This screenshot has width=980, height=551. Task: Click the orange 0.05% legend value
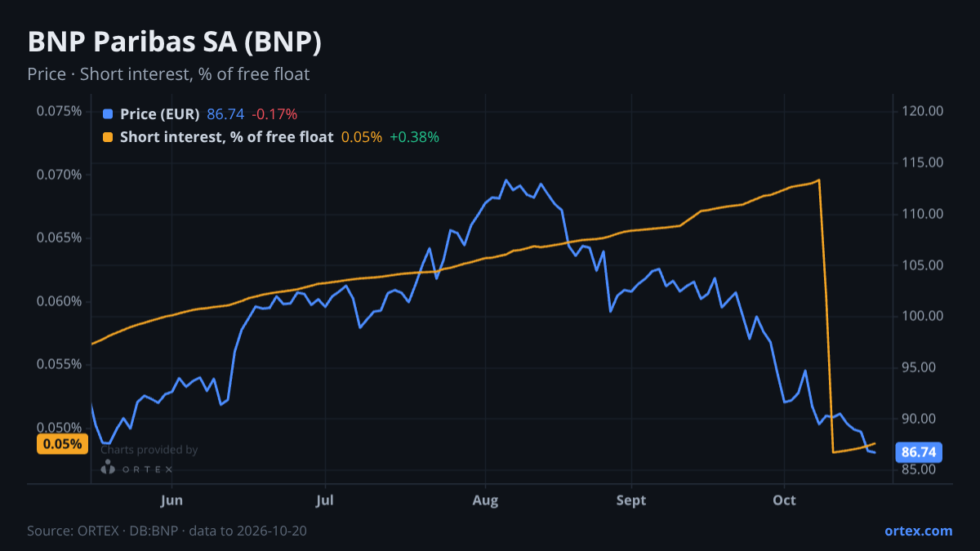(x=361, y=137)
